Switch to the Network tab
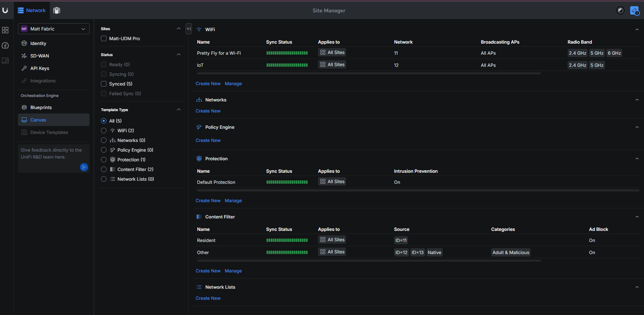644x315 pixels. click(32, 10)
